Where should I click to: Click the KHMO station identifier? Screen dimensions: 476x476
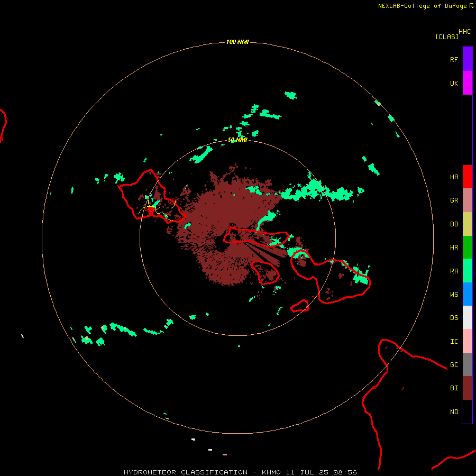click(x=271, y=472)
